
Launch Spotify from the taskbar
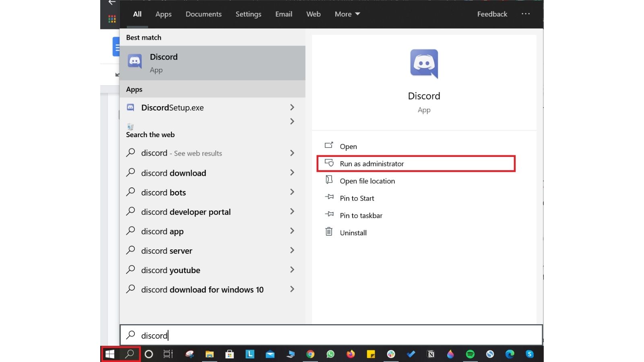(x=470, y=354)
